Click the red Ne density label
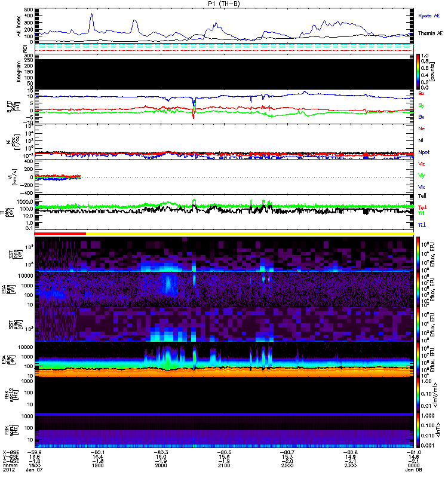 click(422, 128)
